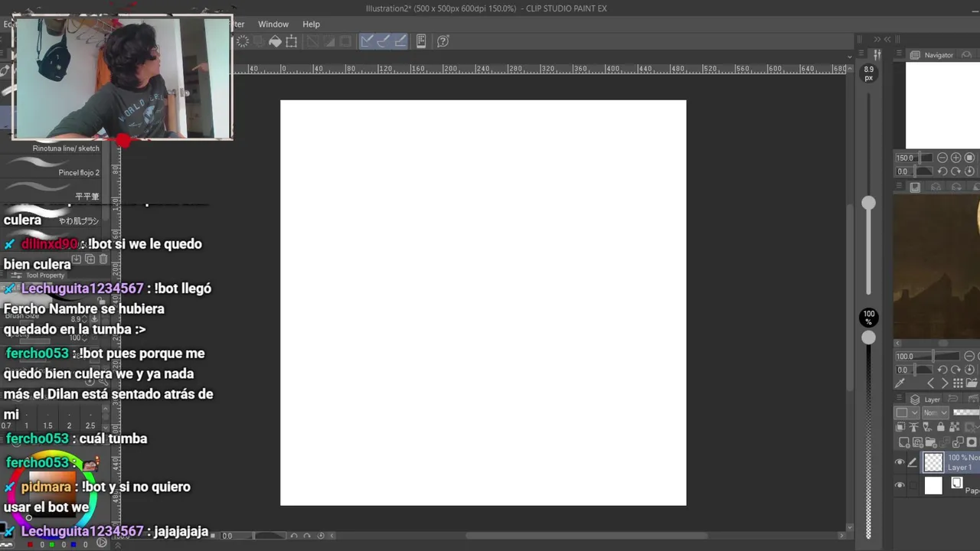Select the Paper layer thumbnail
The image size is (980, 551).
[x=933, y=485]
